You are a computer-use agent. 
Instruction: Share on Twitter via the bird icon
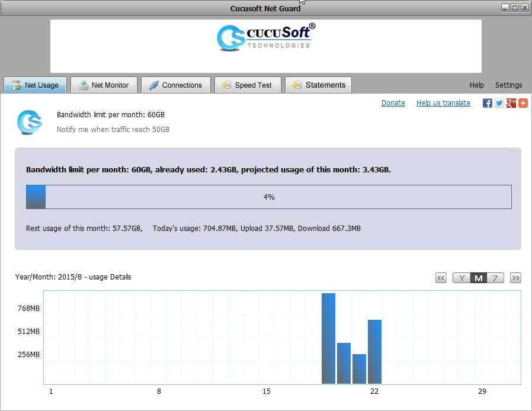coord(499,102)
